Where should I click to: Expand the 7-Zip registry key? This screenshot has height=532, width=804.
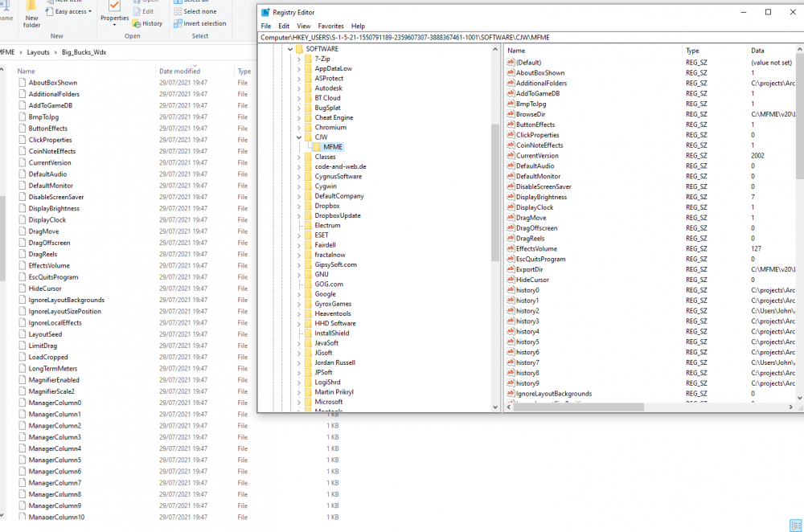click(x=299, y=59)
